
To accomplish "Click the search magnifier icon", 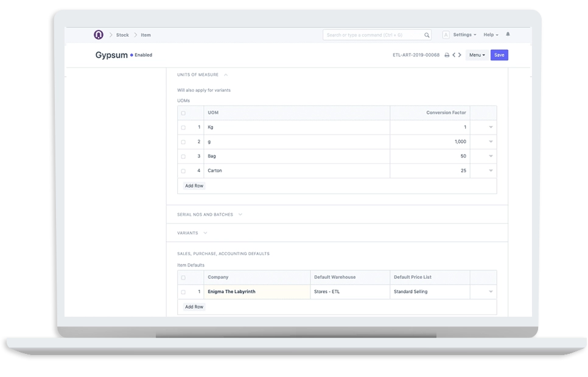I will click(x=427, y=35).
